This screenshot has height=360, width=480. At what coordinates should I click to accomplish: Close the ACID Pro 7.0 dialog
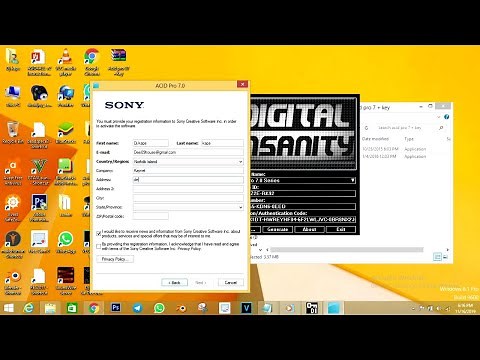point(242,84)
